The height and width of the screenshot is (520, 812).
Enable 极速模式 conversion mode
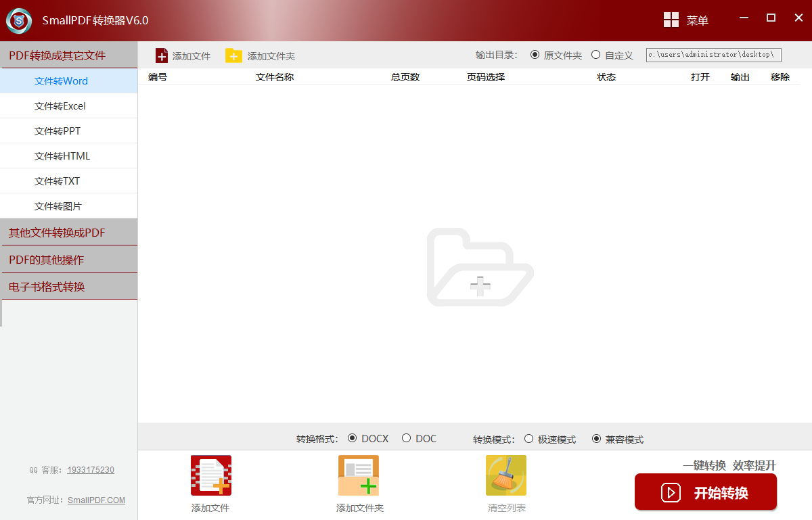[x=529, y=438]
